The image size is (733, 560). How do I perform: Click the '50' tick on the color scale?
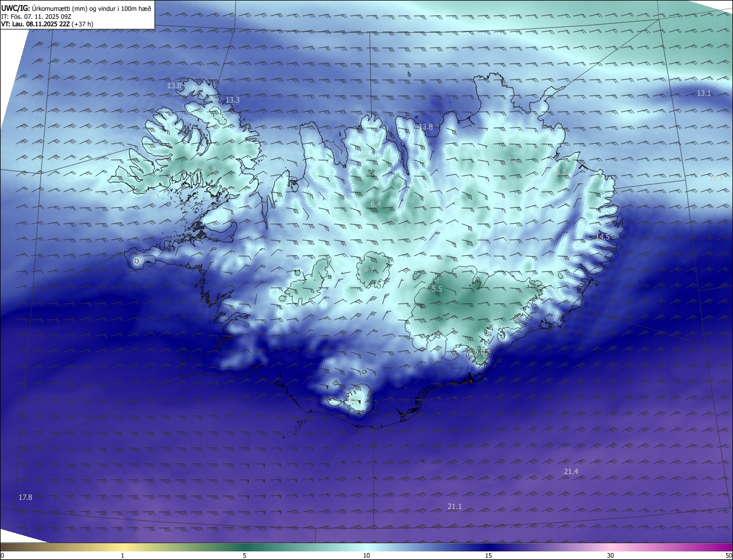click(x=728, y=555)
